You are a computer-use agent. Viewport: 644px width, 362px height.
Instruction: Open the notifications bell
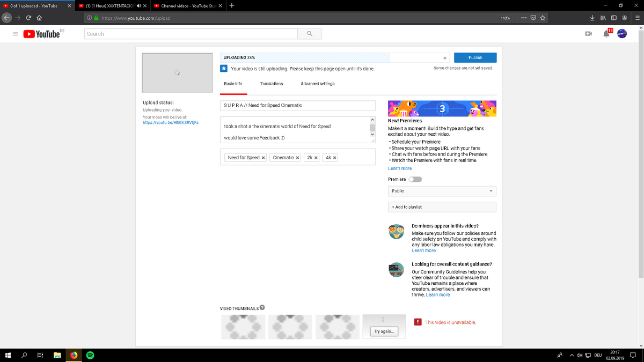pyautogui.click(x=606, y=34)
